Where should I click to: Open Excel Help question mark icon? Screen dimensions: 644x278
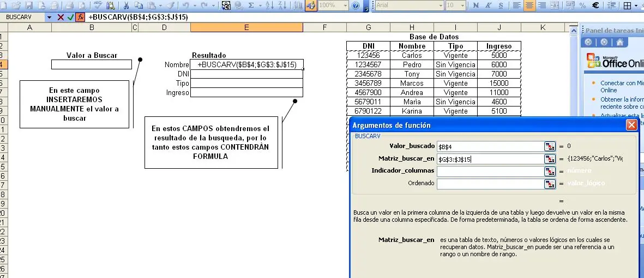coord(356,5)
